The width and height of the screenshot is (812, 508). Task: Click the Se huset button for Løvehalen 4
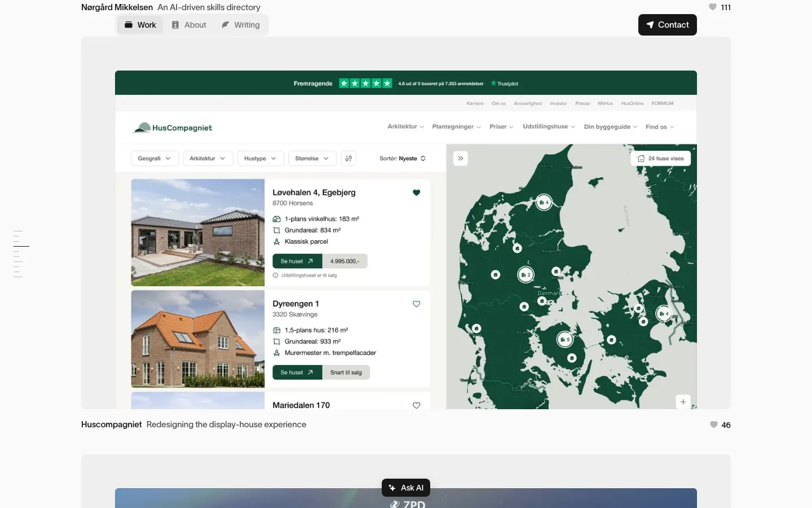tap(297, 261)
